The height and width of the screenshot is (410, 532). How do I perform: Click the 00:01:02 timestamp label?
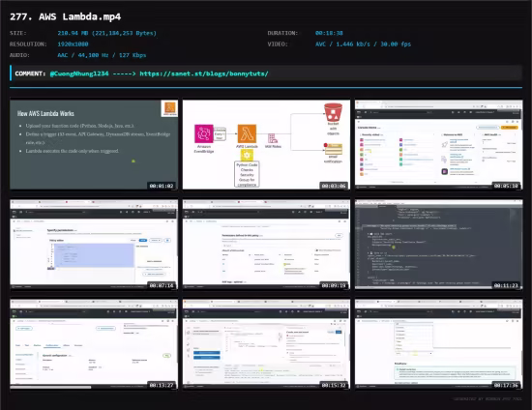tap(162, 186)
